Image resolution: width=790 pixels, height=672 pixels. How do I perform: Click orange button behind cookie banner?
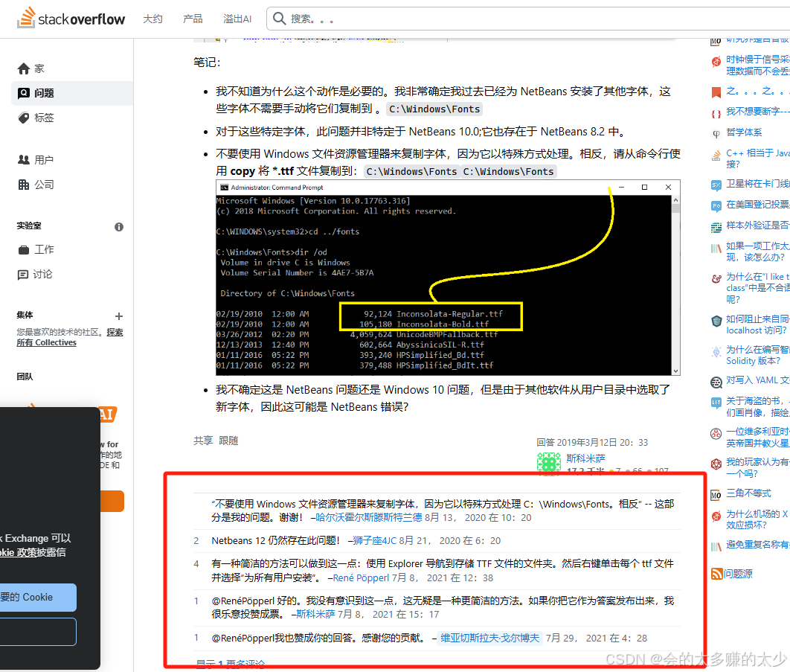[x=112, y=501]
